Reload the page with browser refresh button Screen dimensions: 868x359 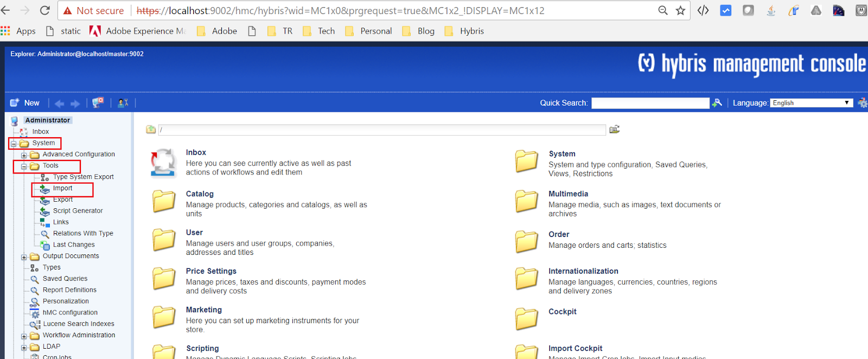point(45,10)
